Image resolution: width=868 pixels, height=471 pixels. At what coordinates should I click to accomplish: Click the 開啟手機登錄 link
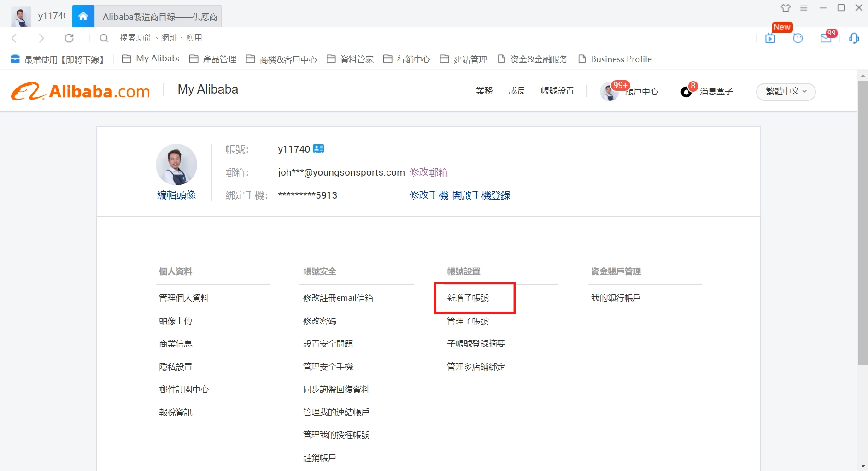[x=481, y=195]
